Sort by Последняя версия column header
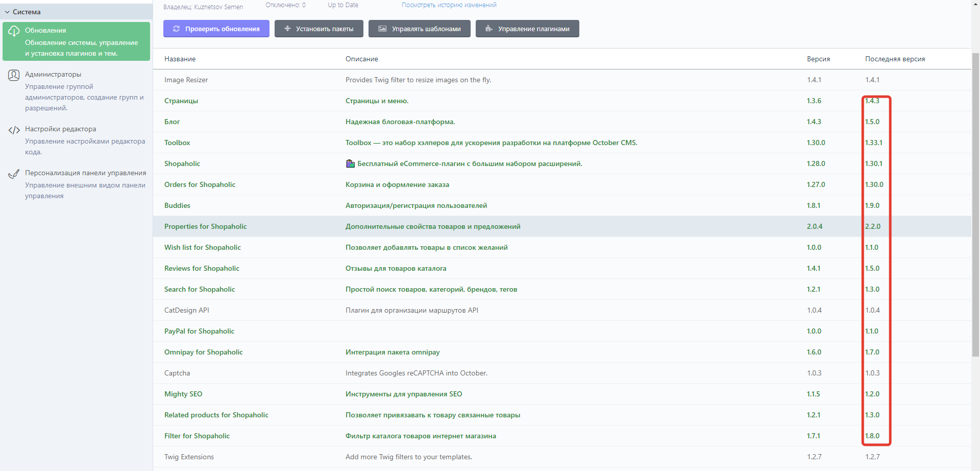The height and width of the screenshot is (471, 980). (895, 59)
